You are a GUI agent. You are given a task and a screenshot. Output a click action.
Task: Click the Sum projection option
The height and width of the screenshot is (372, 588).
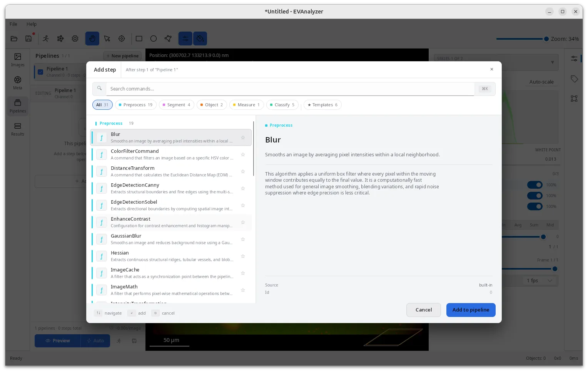click(x=534, y=225)
